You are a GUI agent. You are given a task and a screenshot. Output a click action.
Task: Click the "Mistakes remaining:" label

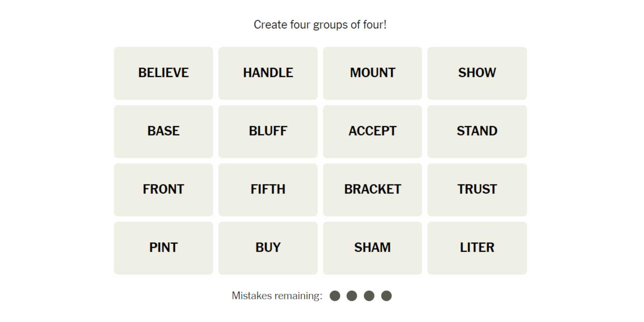(277, 296)
